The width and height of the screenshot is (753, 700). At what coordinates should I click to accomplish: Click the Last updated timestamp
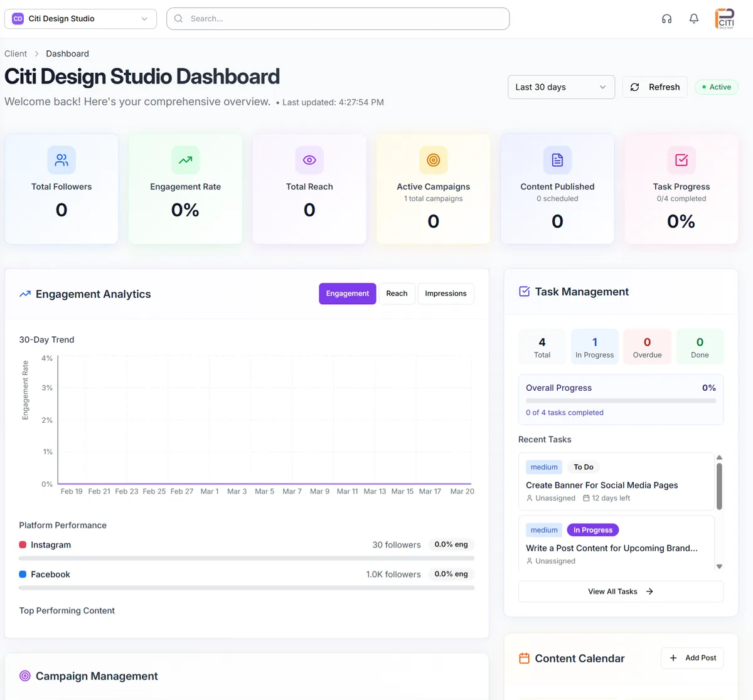point(333,102)
